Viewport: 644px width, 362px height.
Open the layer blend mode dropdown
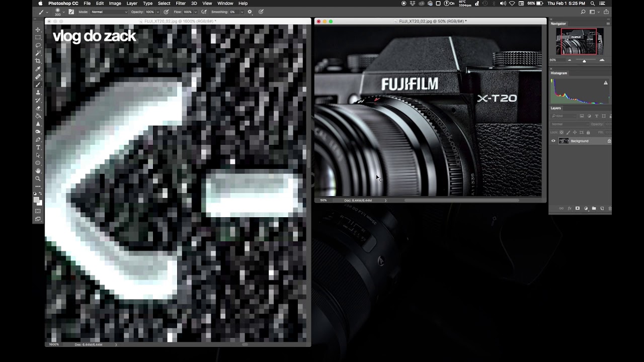point(570,124)
